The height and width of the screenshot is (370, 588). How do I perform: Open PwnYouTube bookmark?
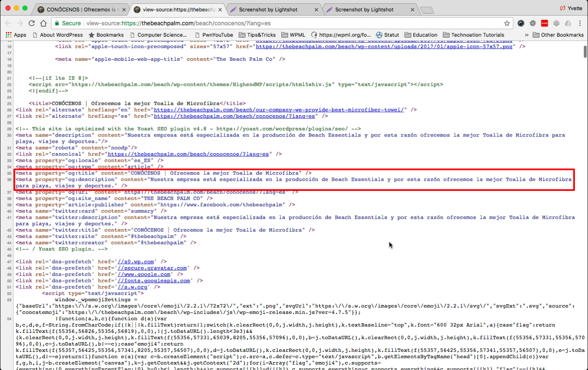pyautogui.click(x=214, y=35)
